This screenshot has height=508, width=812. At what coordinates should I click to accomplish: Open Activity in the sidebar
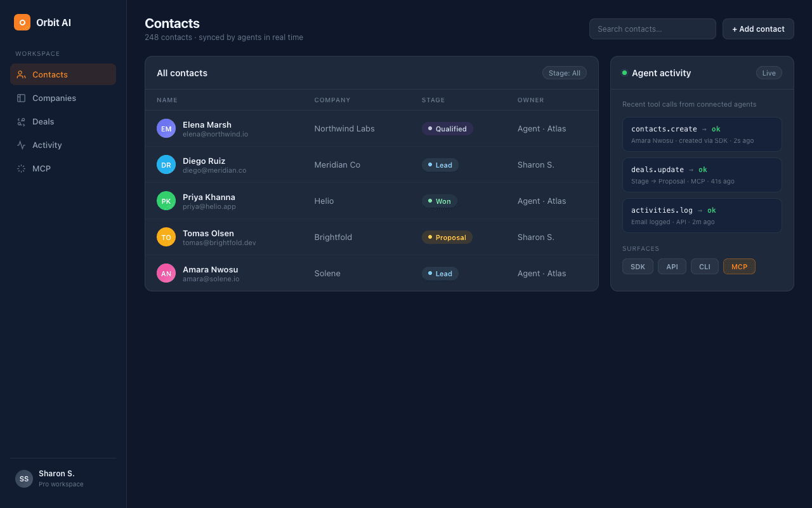(x=63, y=145)
